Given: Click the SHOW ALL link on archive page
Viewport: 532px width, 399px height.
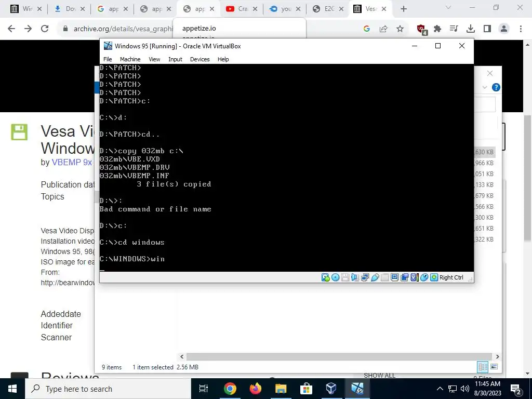Looking at the screenshot, I should (379, 375).
